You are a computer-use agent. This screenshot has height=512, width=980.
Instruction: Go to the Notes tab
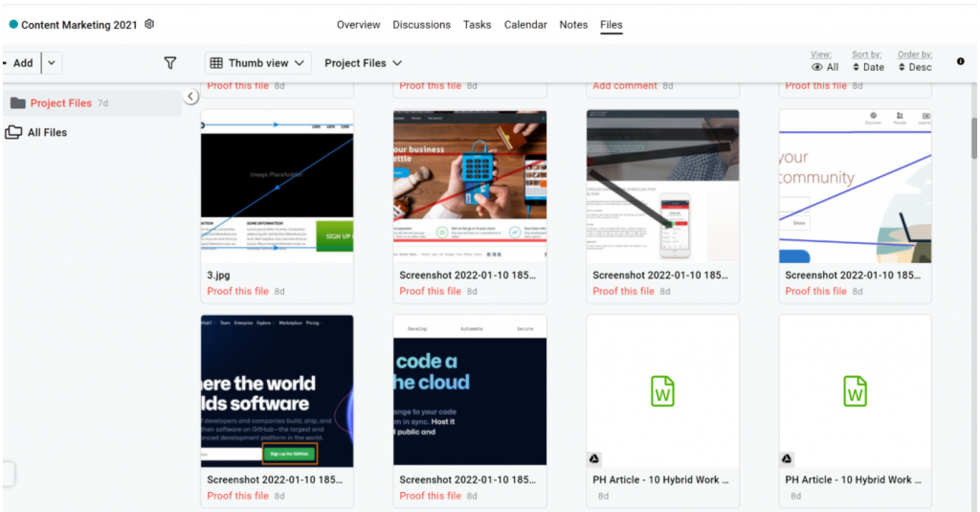573,24
